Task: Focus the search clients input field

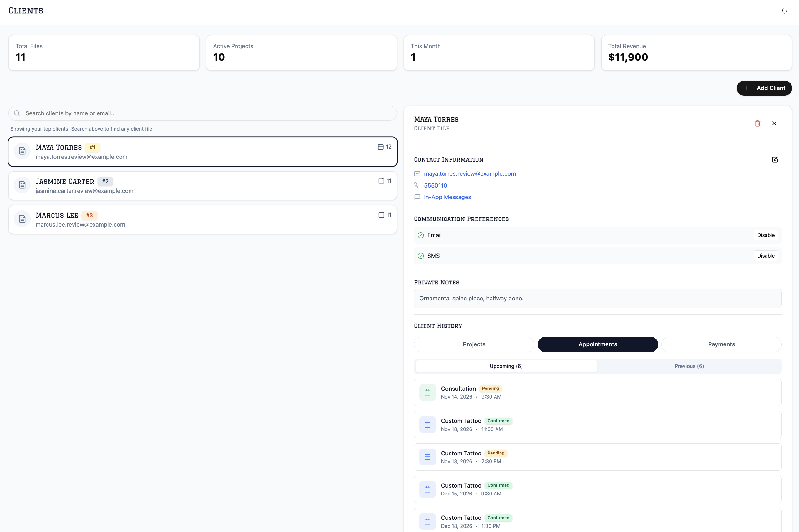Action: coord(203,113)
